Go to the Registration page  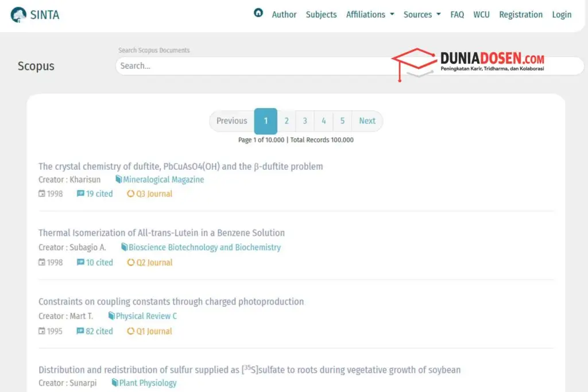pyautogui.click(x=520, y=14)
